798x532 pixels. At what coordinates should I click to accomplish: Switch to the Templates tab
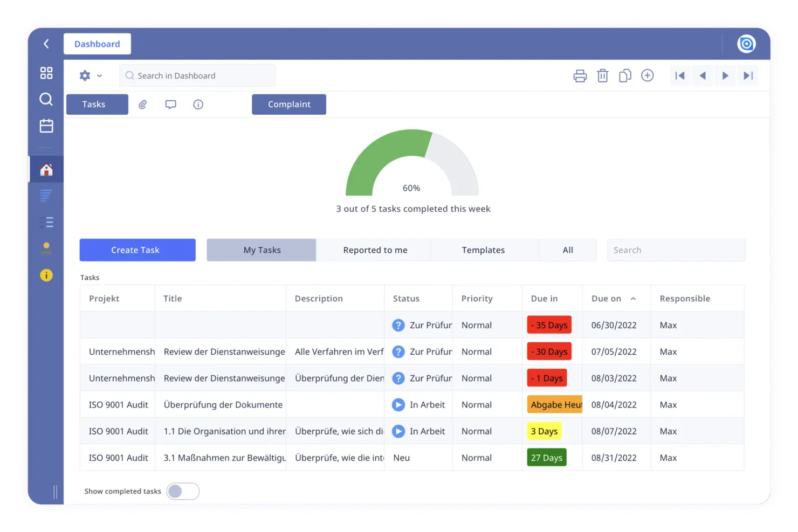[x=483, y=250]
